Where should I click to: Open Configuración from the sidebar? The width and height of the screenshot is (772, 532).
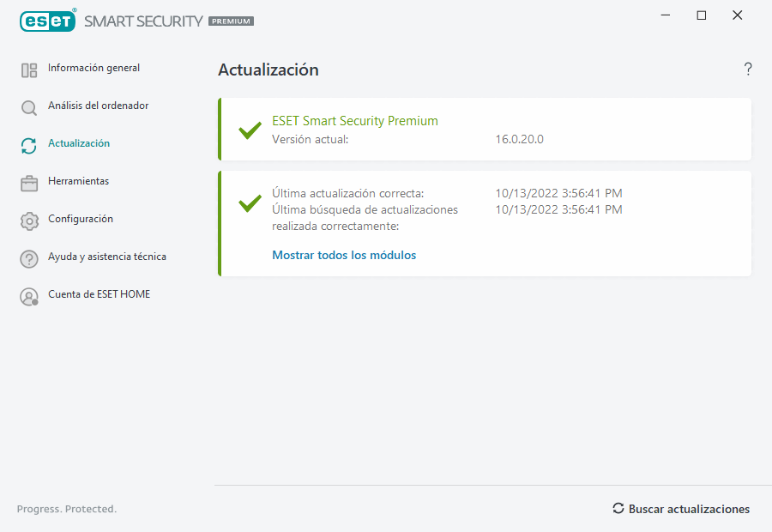coord(81,219)
